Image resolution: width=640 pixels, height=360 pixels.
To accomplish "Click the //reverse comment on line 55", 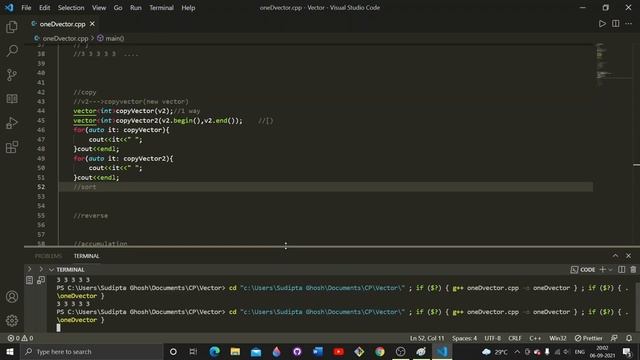I will pos(91,216).
